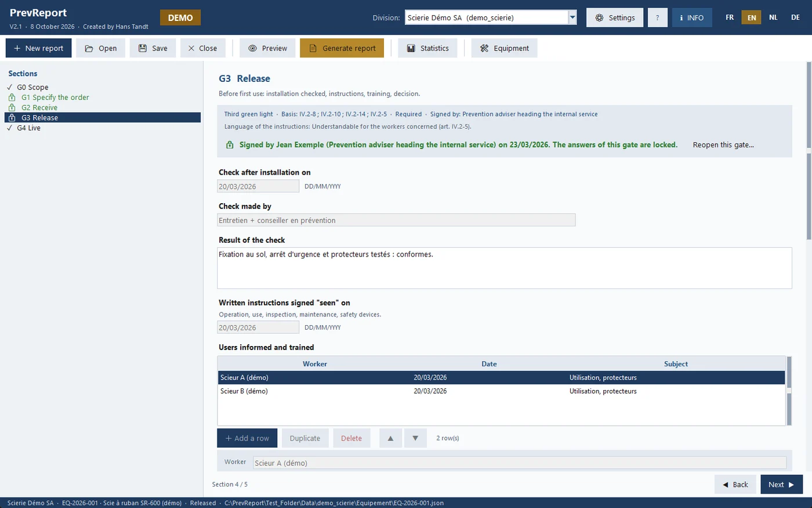
Task: Open Statistics chart view
Action: pos(427,48)
